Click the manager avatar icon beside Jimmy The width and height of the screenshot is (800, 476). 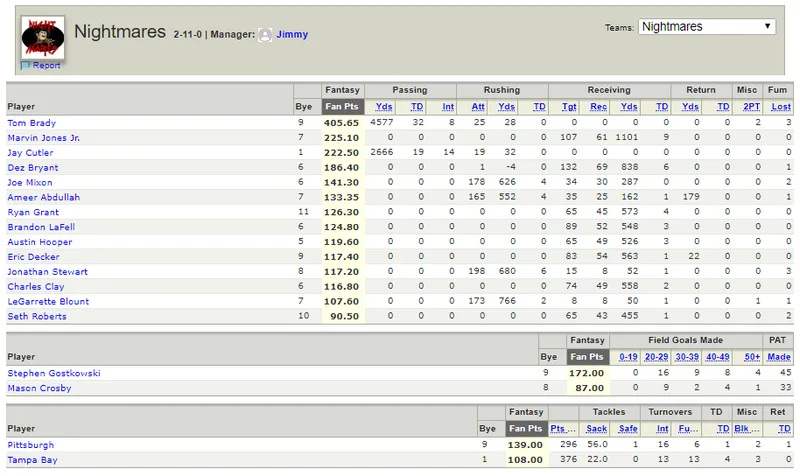tap(265, 35)
